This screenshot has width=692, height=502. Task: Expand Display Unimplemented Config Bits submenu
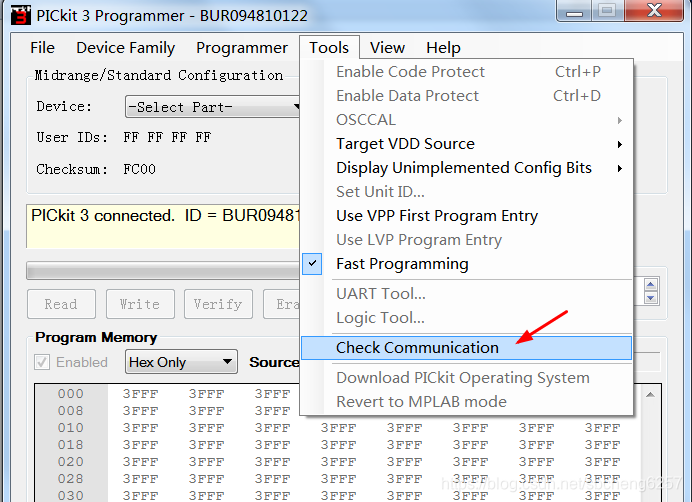coord(467,168)
